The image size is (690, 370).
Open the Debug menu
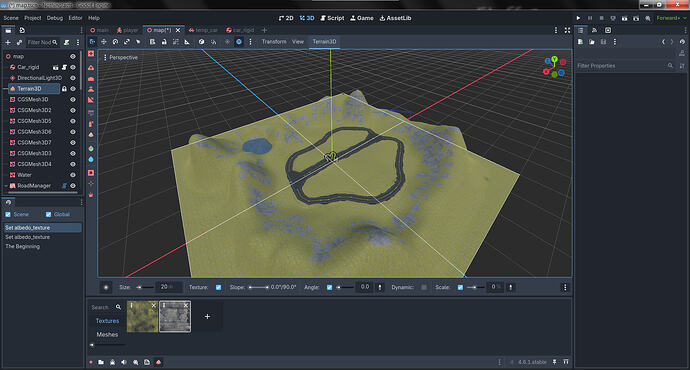coord(55,18)
